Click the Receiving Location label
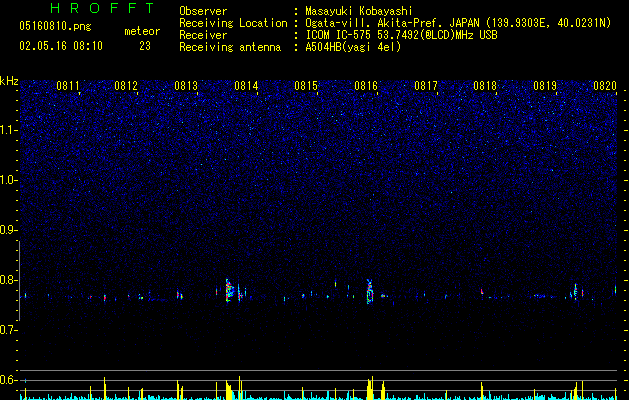Viewport: 629px width, 400px height. click(x=233, y=23)
